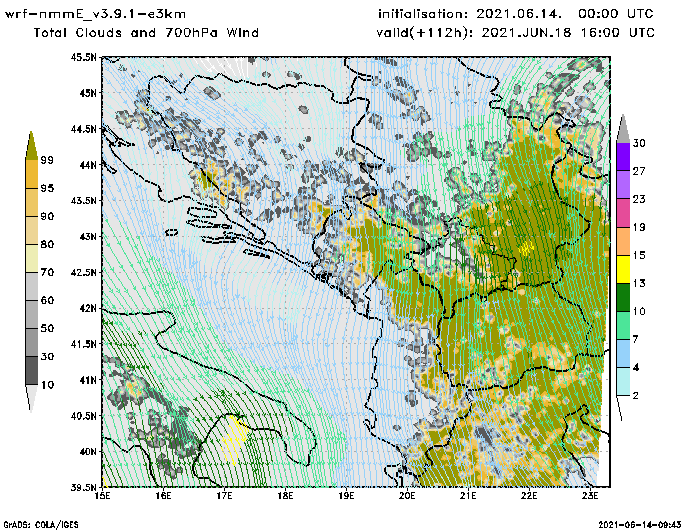
Task: Click the '42N' latitude axis label
Action: [88, 308]
